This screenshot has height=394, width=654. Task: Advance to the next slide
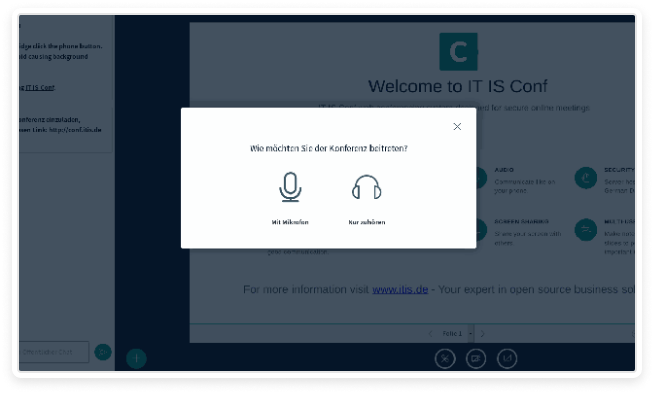pos(483,334)
